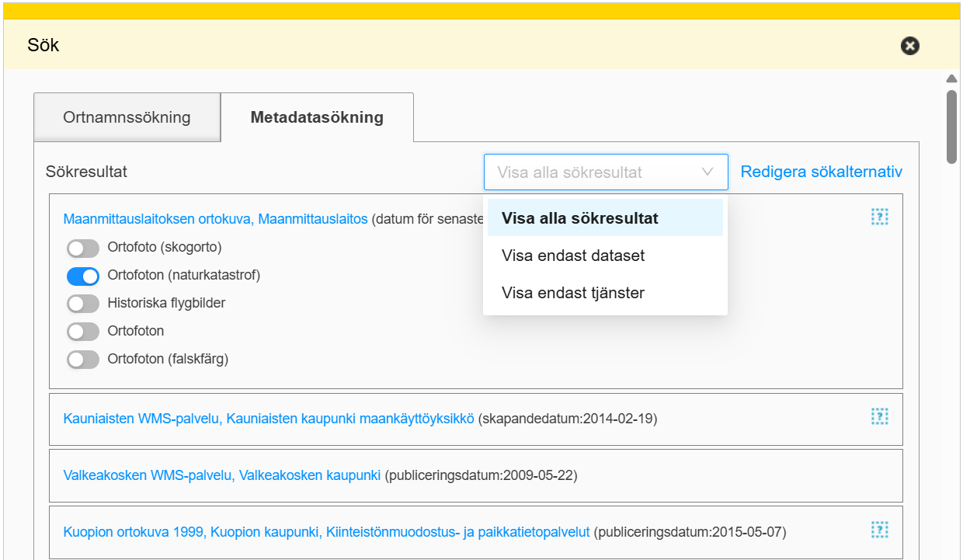Screen dimensions: 963x560
Task: Click skapandedatum:2014-02-19 text
Action: [568, 419]
